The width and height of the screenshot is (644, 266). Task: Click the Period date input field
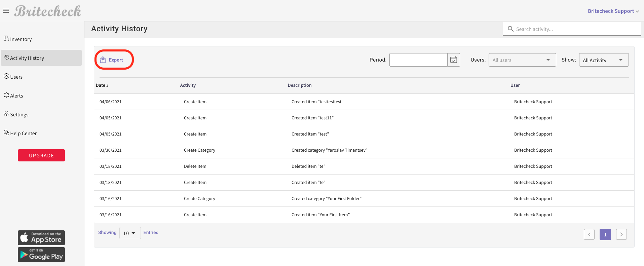(x=418, y=60)
